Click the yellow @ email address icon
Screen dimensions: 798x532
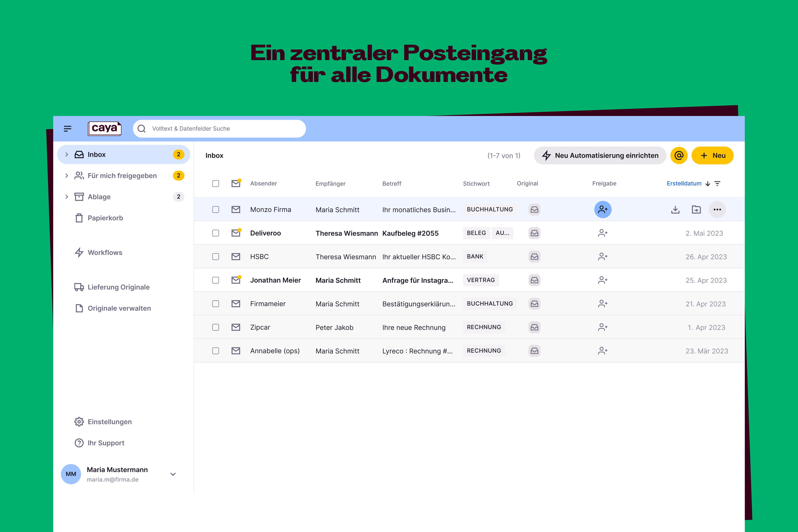pyautogui.click(x=679, y=155)
